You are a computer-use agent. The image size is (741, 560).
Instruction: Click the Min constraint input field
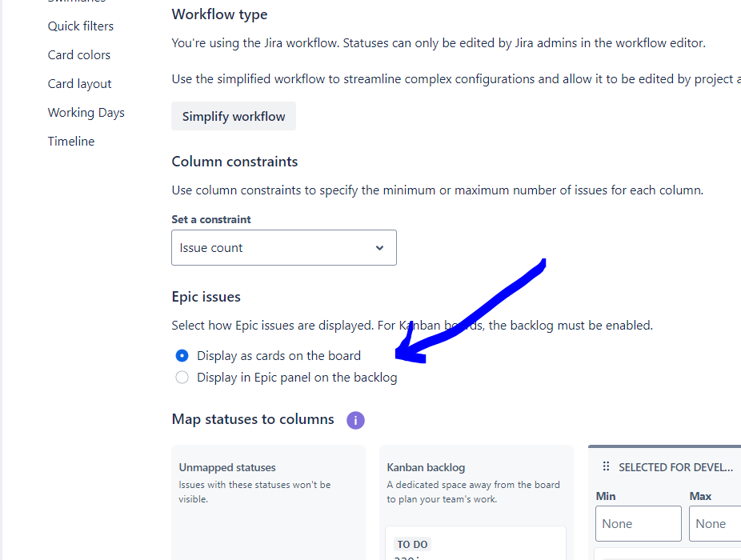(x=639, y=524)
